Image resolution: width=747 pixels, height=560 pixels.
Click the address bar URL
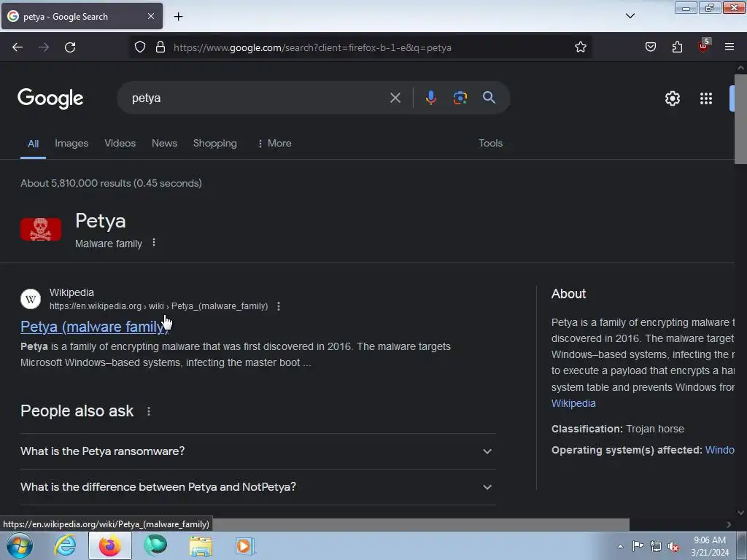[x=312, y=47]
